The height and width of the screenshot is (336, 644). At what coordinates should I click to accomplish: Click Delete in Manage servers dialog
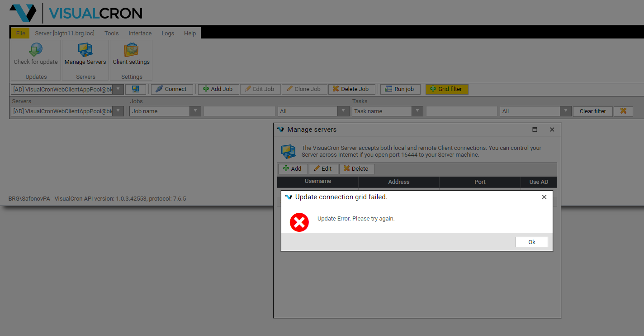[357, 168]
